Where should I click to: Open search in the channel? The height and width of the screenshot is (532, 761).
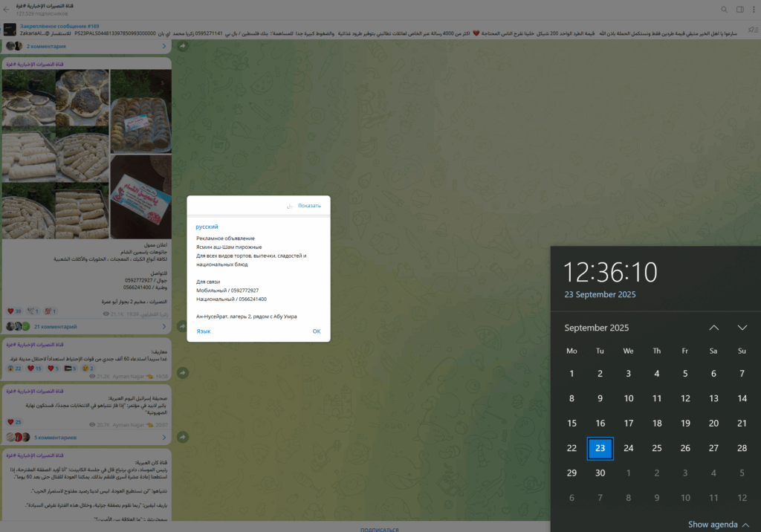pos(724,10)
